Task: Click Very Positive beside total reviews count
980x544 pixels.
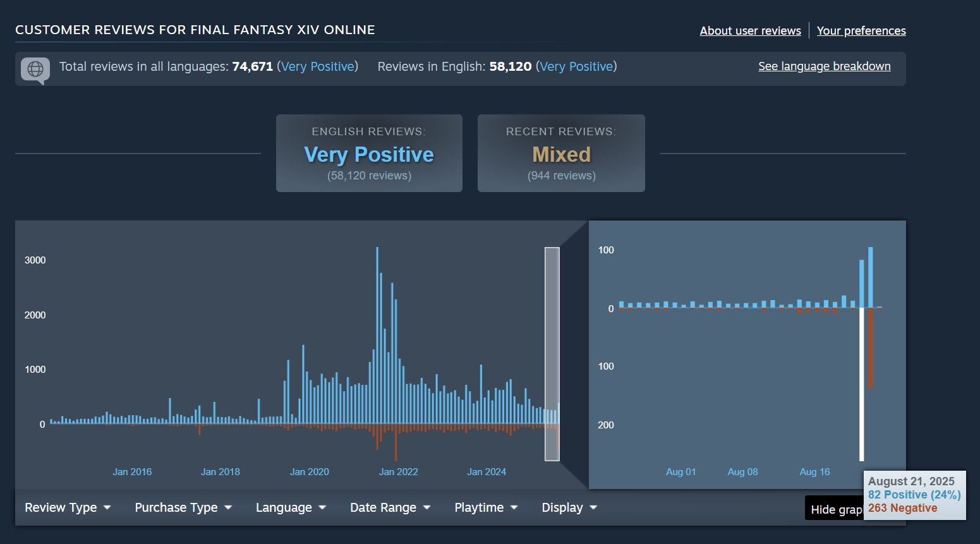Action: pos(318,66)
